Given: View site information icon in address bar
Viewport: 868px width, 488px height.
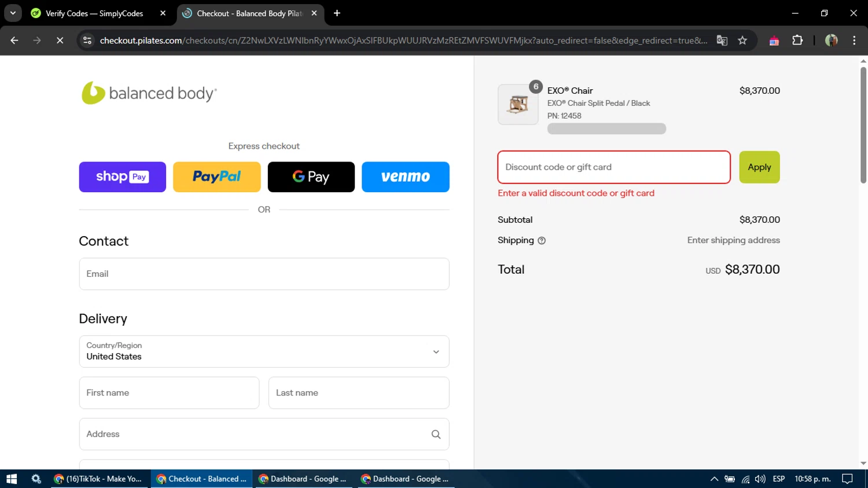Looking at the screenshot, I should (87, 41).
